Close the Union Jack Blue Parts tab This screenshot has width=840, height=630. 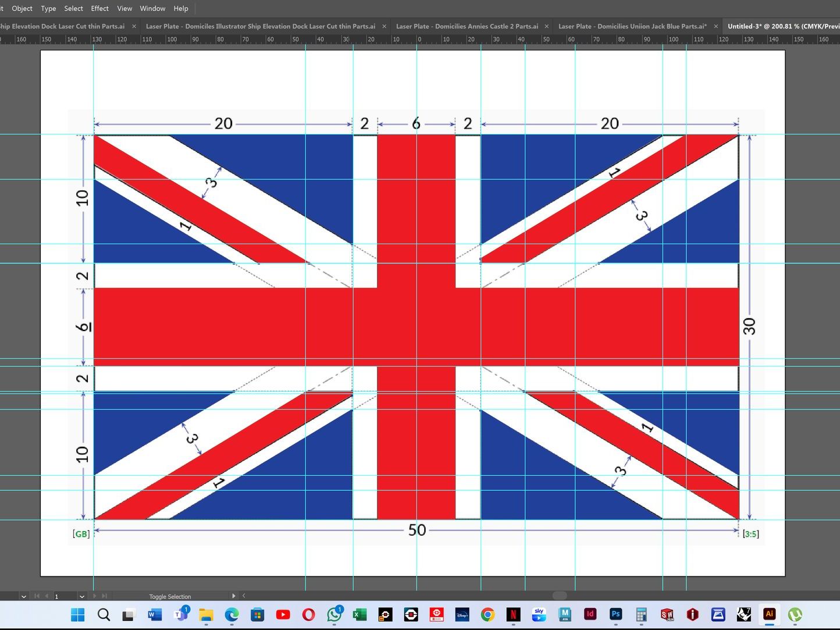[x=715, y=26]
